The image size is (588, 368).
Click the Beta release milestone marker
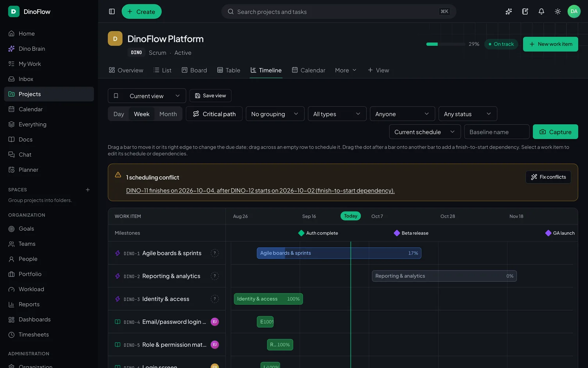click(397, 233)
